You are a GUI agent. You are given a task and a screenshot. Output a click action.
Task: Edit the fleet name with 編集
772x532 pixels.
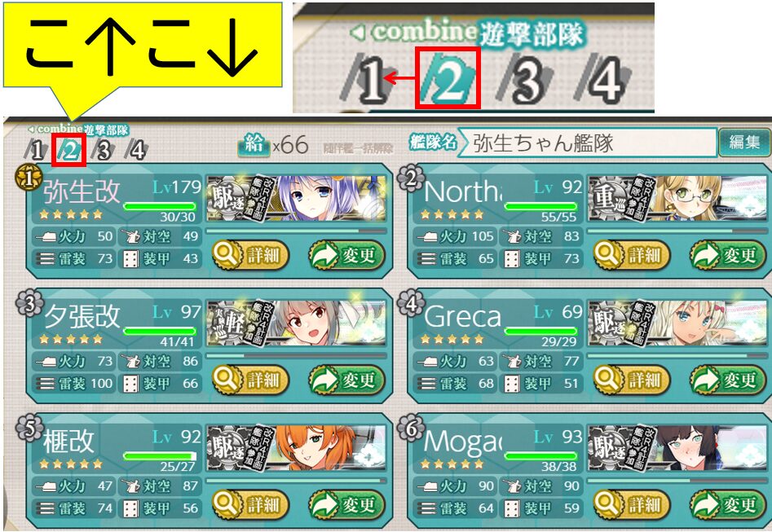pyautogui.click(x=744, y=143)
